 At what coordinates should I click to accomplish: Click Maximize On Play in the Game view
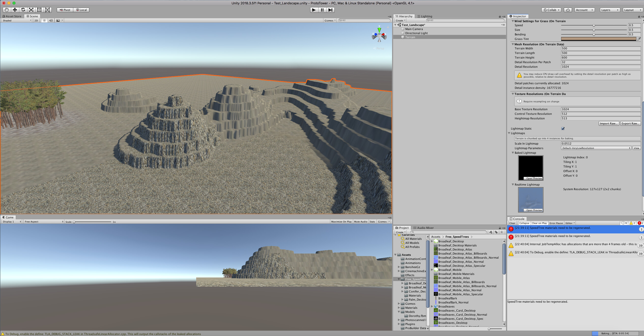341,221
